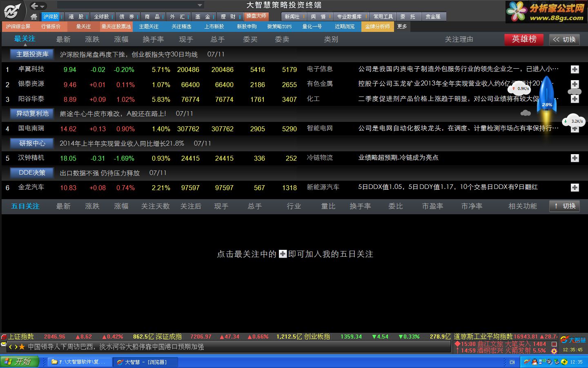This screenshot has width=588, height=368.
Task: Activate the 大智慧 浏览器 taskbar button
Action: click(x=146, y=362)
